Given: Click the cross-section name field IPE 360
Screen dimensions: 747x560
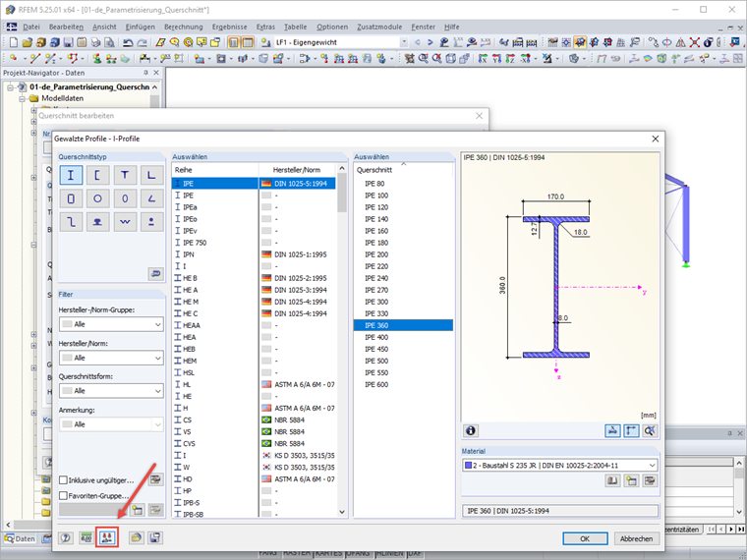Looking at the screenshot, I should click(560, 511).
